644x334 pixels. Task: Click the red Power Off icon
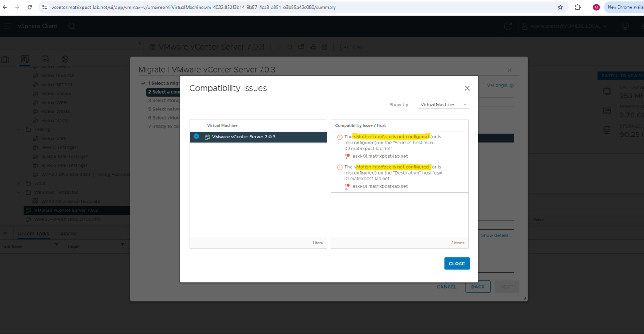(289, 47)
